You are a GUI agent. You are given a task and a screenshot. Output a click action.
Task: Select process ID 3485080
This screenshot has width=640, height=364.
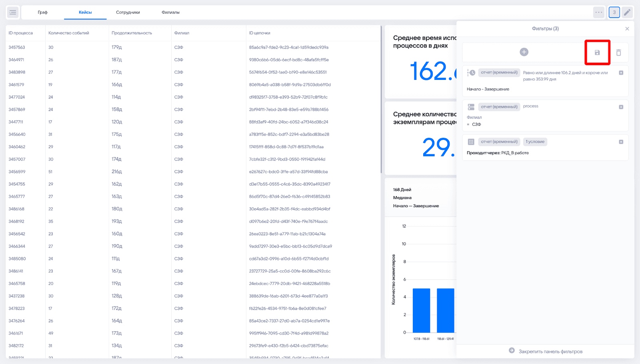click(17, 259)
